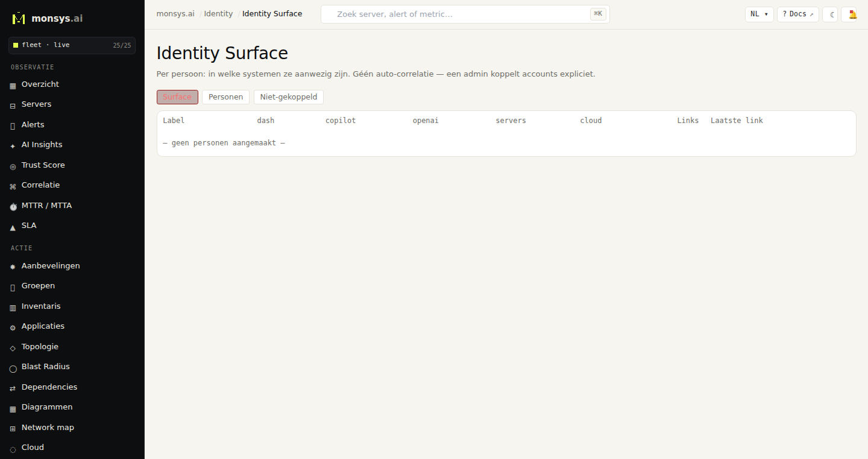Screen dimensions: 868x459
Task: Click the Correlatie sidebar icon
Action: tap(13, 186)
